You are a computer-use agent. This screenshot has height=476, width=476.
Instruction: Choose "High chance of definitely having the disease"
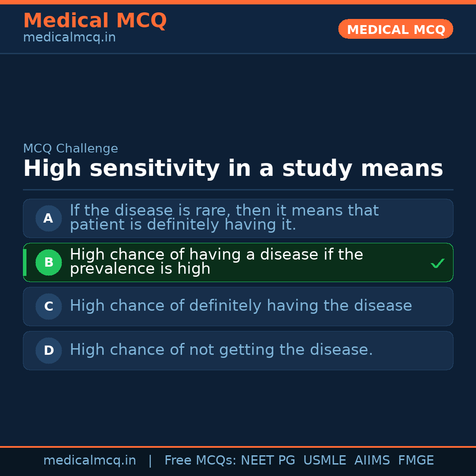tap(241, 306)
